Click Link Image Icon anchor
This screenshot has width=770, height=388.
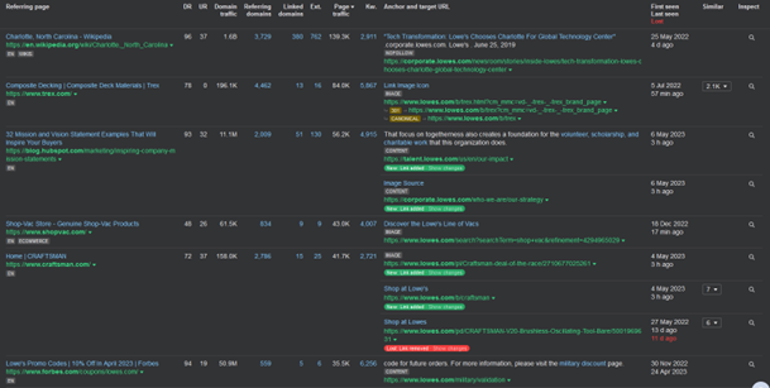[x=406, y=85]
